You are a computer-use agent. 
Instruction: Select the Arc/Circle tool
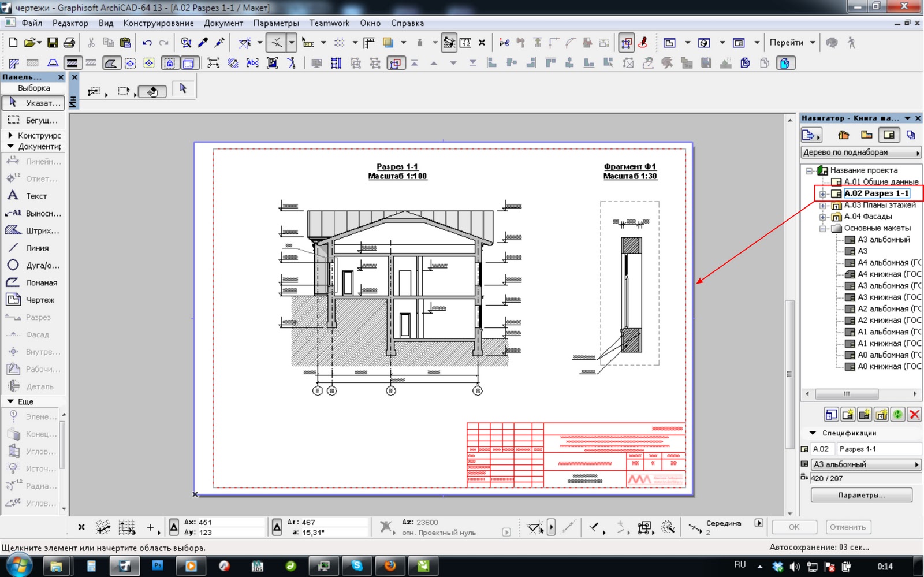[x=33, y=265]
